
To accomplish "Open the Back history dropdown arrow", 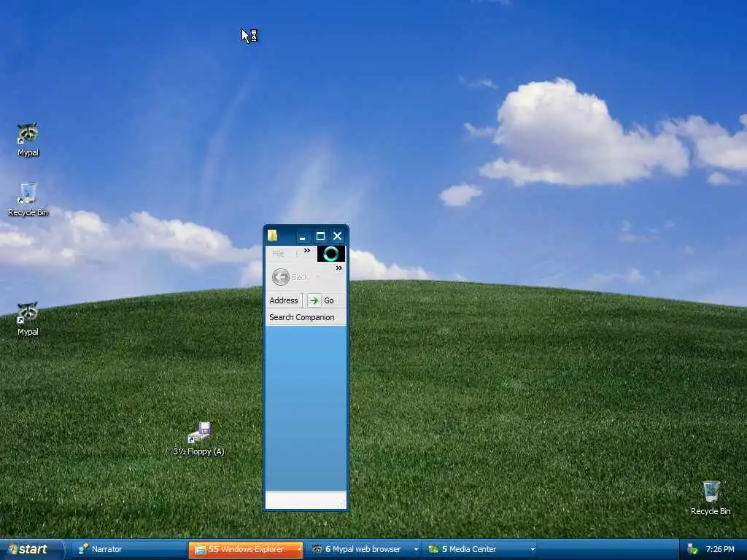I will click(x=318, y=277).
